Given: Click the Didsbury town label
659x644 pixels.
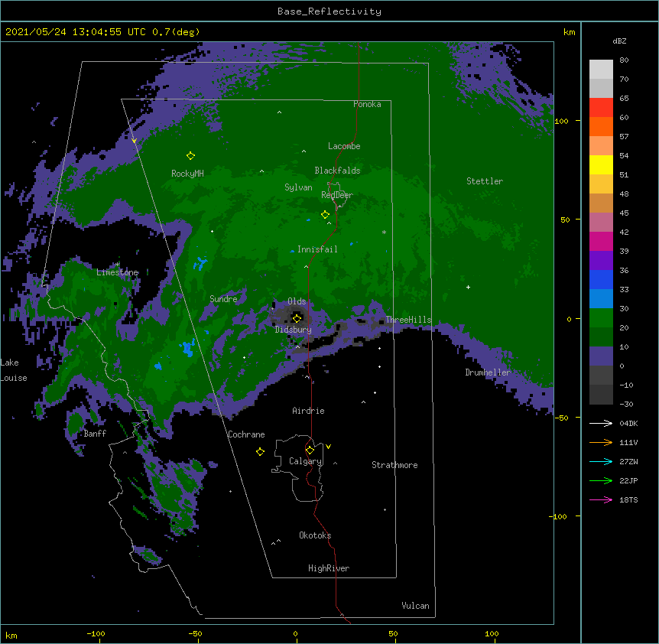Looking at the screenshot, I should pos(294,330).
